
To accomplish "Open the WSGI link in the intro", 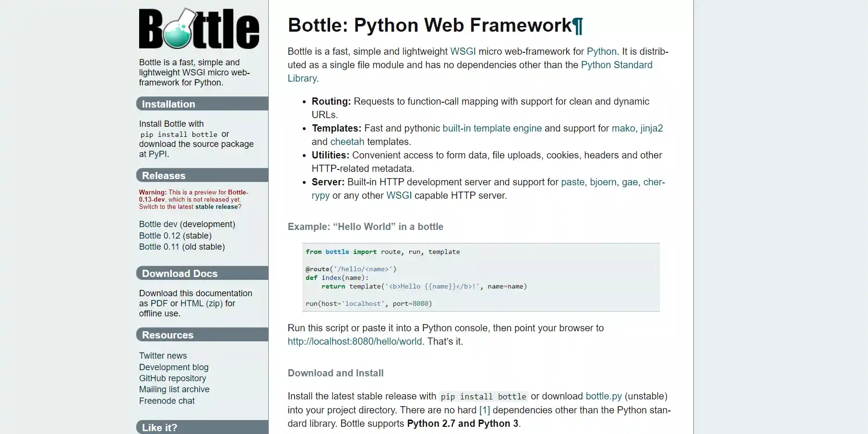I will pyautogui.click(x=463, y=51).
